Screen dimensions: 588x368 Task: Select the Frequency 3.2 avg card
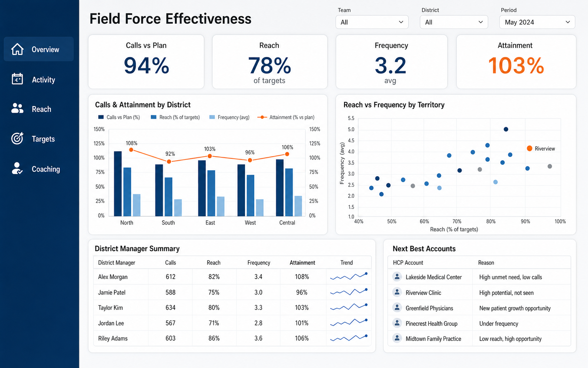(x=392, y=62)
